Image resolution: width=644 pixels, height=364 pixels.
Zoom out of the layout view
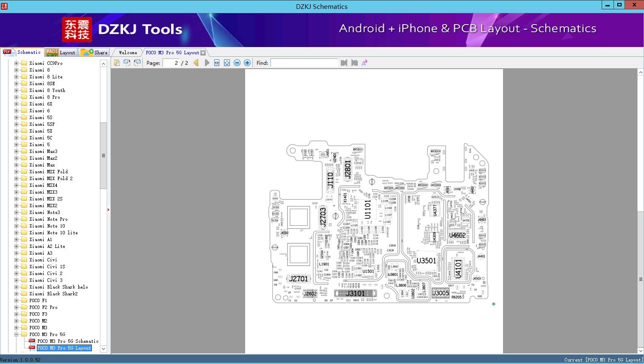[x=237, y=63]
